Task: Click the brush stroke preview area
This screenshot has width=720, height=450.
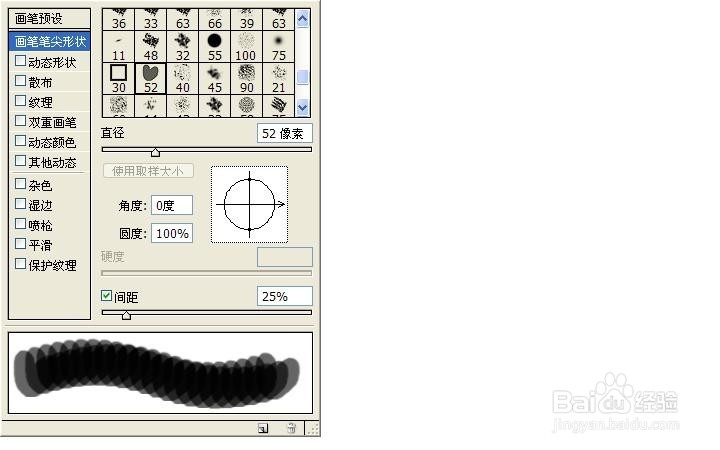Action: 160,373
